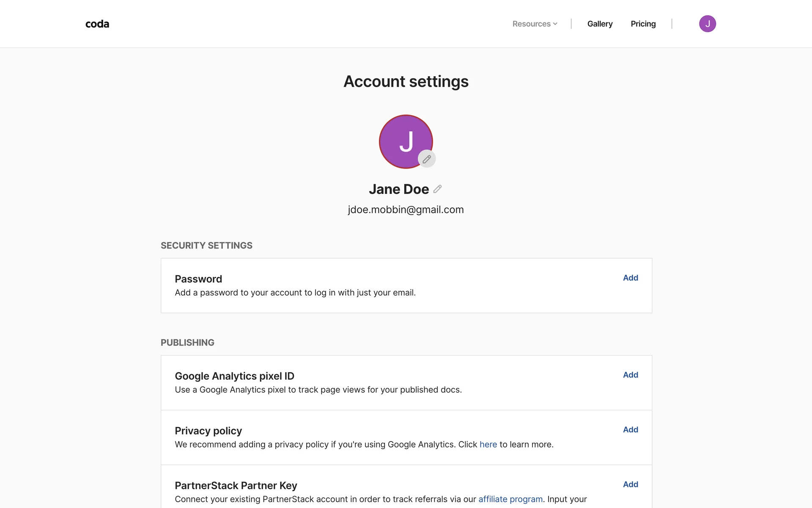This screenshot has width=812, height=508.
Task: Open the affiliate program link
Action: click(x=510, y=499)
